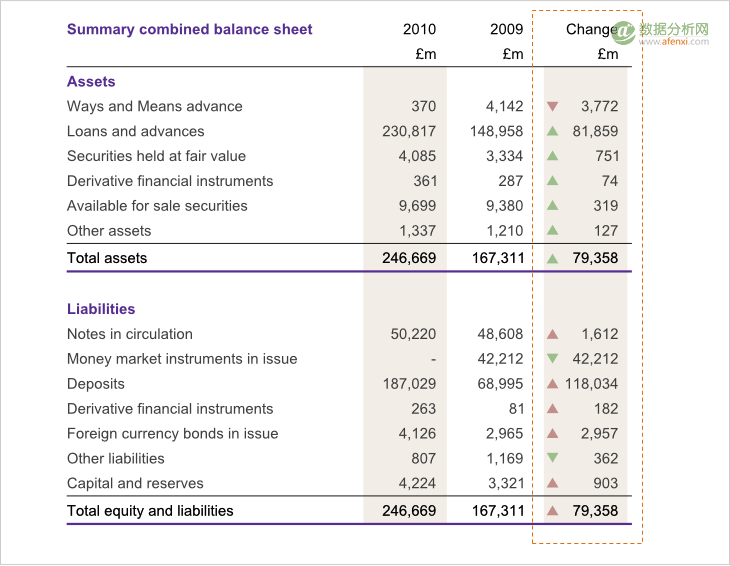730x566 pixels.
Task: Click the red up arrow beside 1,612
Action: [552, 334]
